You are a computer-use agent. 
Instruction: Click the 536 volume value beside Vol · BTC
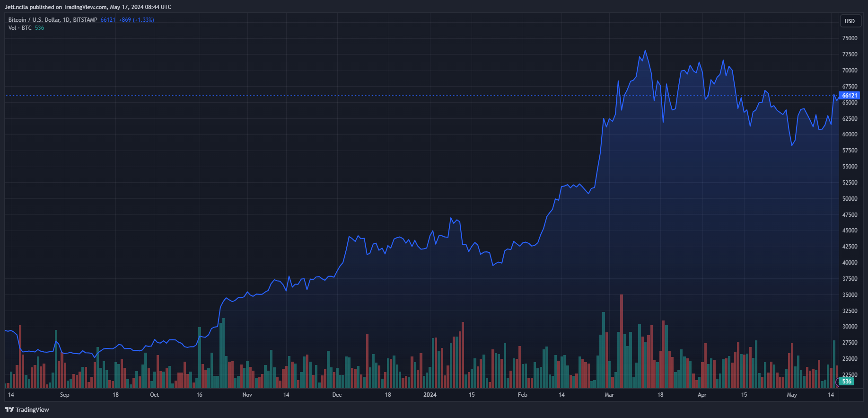pyautogui.click(x=39, y=28)
